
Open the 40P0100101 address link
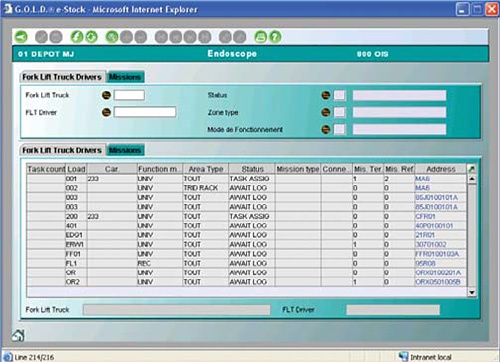(x=434, y=226)
